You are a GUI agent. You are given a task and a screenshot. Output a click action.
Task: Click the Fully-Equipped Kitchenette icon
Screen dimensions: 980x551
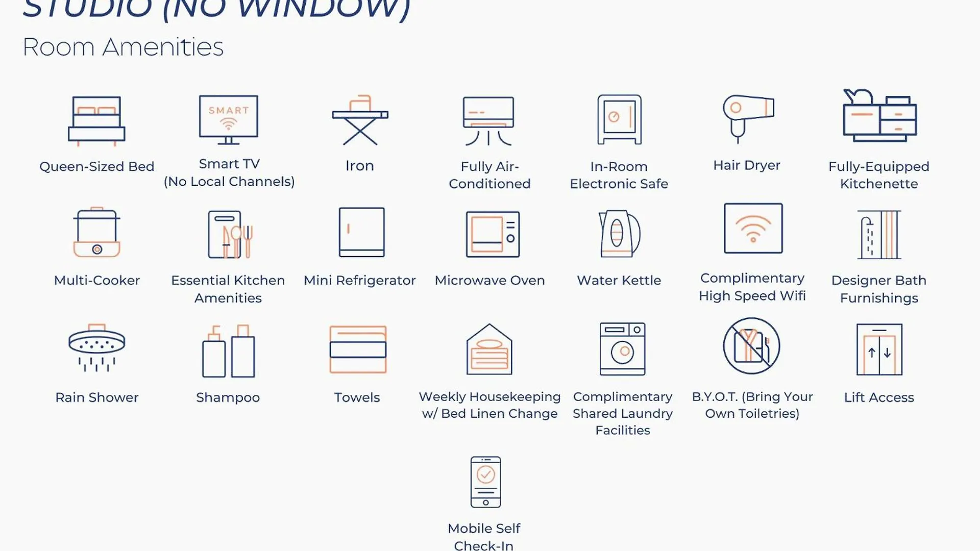879,114
